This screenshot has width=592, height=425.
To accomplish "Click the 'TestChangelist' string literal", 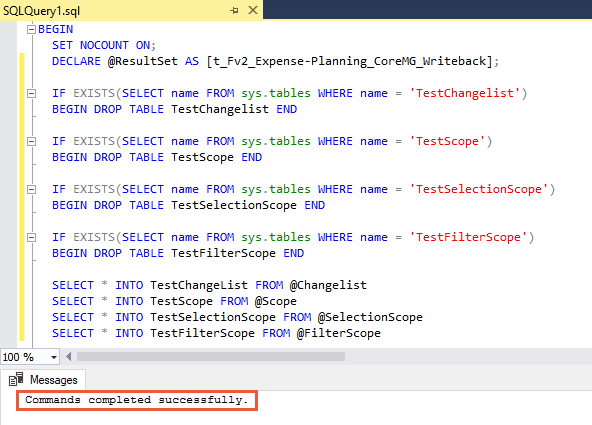I will click(464, 93).
